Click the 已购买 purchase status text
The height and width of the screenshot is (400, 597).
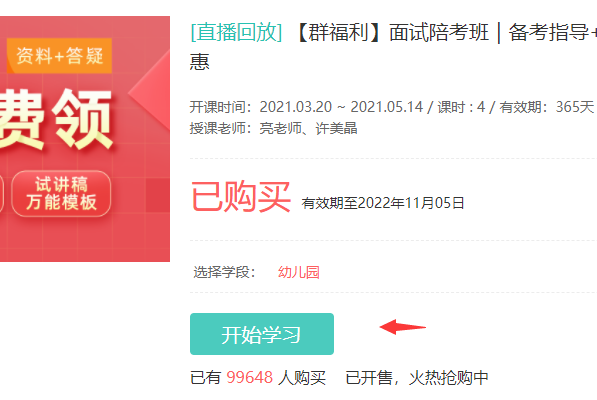click(x=241, y=197)
